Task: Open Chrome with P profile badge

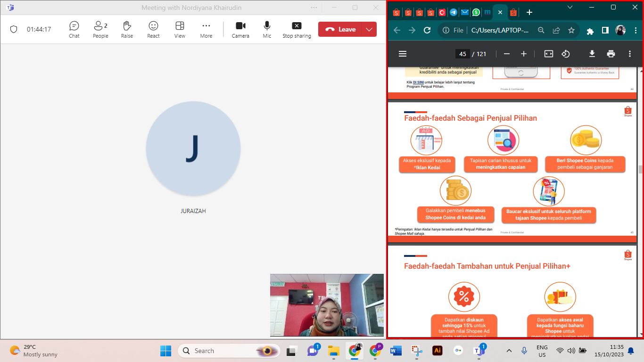Action: click(376, 351)
